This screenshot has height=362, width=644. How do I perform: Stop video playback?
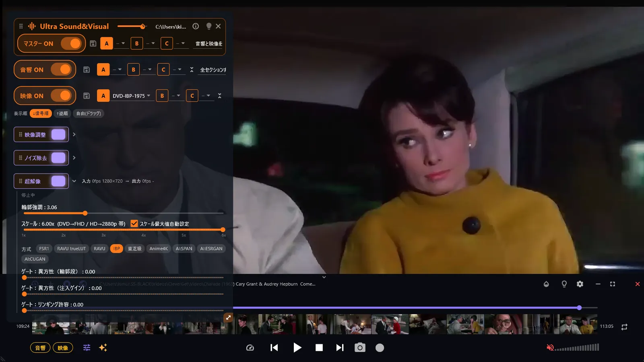coord(319,348)
